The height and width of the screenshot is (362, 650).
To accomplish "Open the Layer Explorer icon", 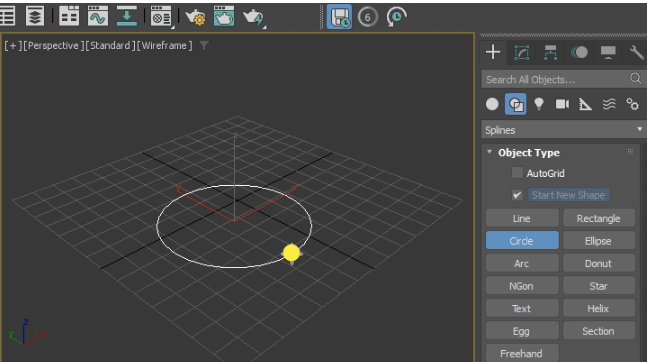I will (35, 17).
